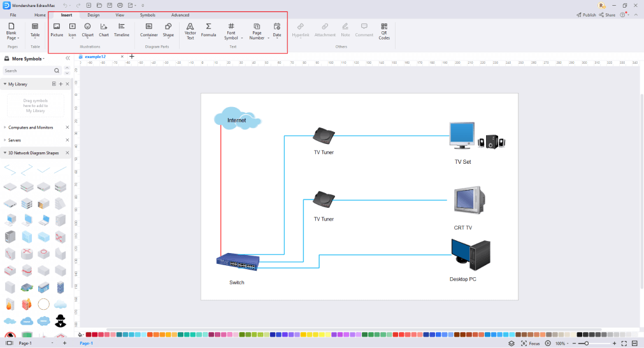Screen dimensions: 644x348
Task: Insert a Formula
Action: pyautogui.click(x=209, y=30)
